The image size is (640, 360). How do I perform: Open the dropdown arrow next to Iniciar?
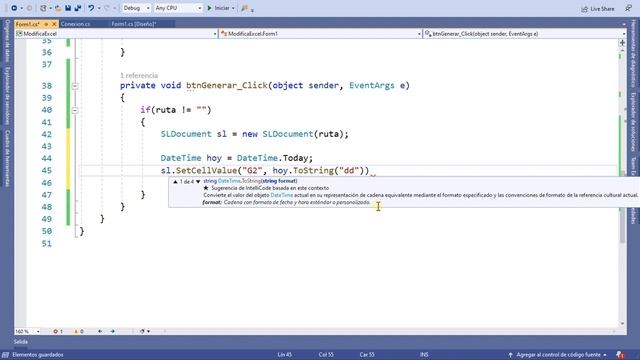point(233,8)
